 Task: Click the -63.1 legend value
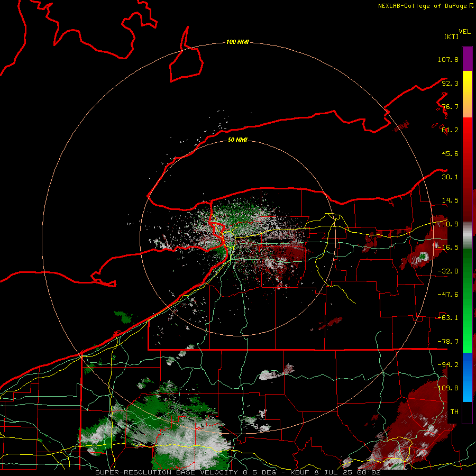click(448, 318)
